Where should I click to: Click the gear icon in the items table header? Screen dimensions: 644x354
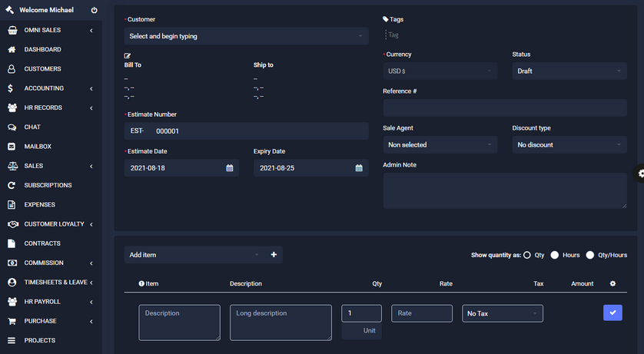(612, 283)
